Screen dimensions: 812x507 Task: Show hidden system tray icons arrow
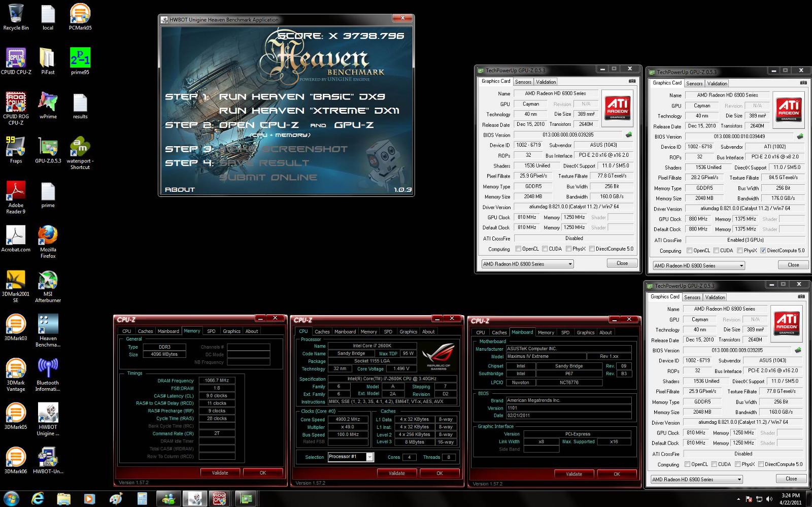(738, 499)
